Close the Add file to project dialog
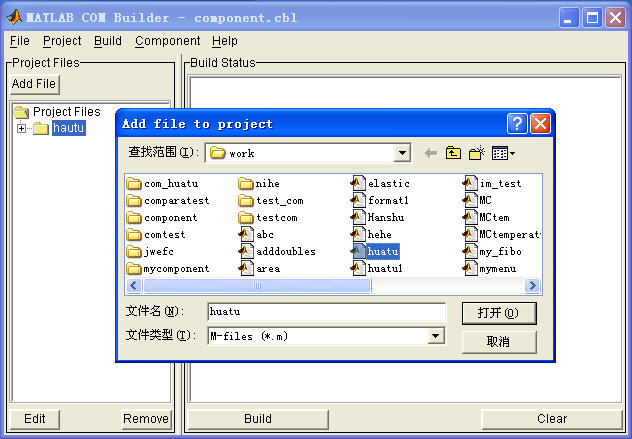Viewport: 632px width, 439px height. pyautogui.click(x=541, y=123)
